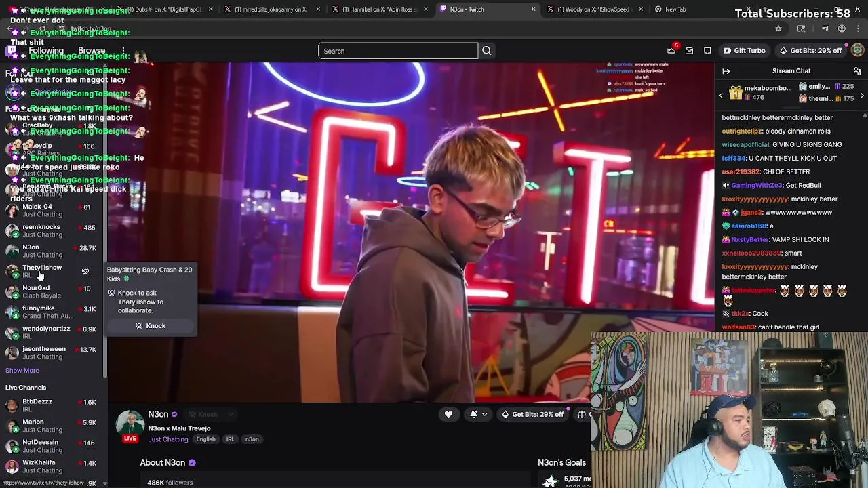Open funnymike channel in sidebar
The height and width of the screenshot is (488, 868).
pyautogui.click(x=51, y=312)
